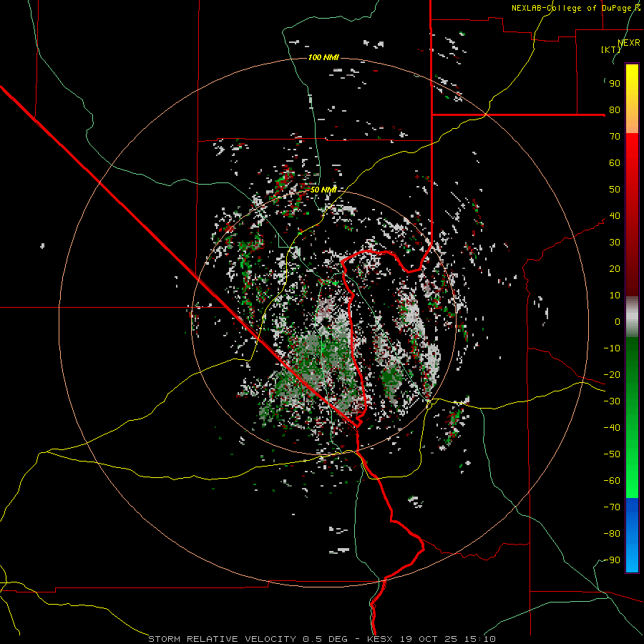Pick the blue segment of velocity color bar
The height and width of the screenshot is (644, 644).
[x=632, y=535]
